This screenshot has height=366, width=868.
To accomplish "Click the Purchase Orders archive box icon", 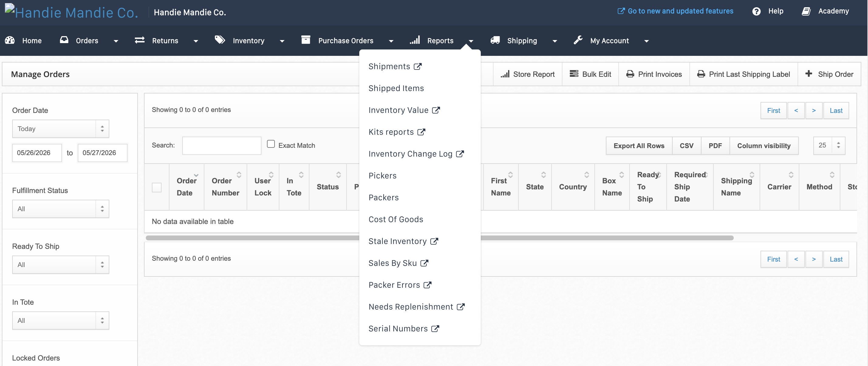I will tap(306, 40).
